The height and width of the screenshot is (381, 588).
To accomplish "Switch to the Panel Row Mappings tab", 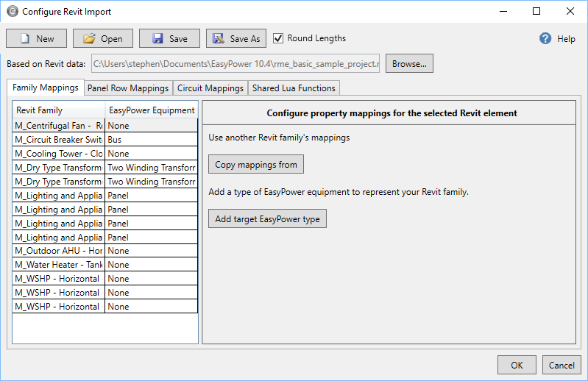I will coord(128,88).
